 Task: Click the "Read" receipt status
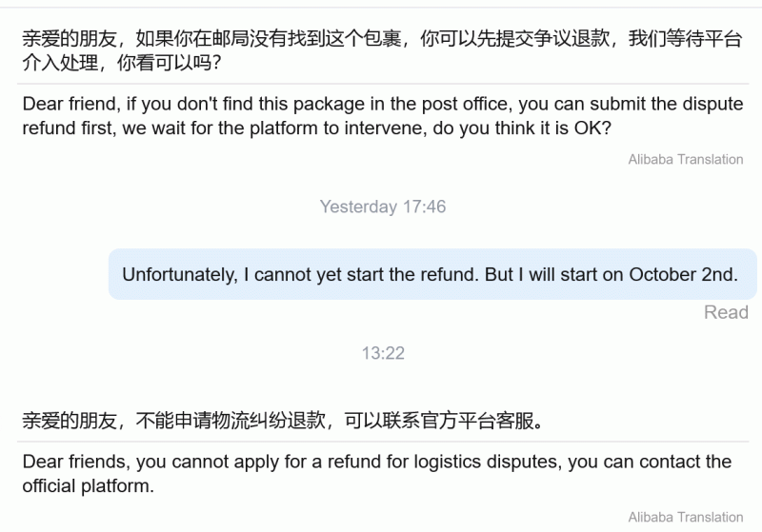click(x=726, y=312)
